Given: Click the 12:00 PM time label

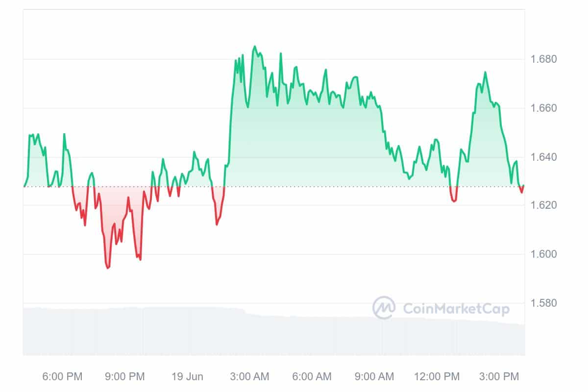Looking at the screenshot, I should (x=436, y=376).
